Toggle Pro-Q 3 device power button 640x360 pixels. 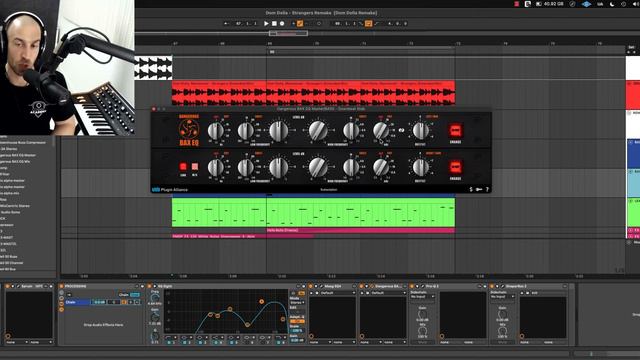(x=412, y=287)
